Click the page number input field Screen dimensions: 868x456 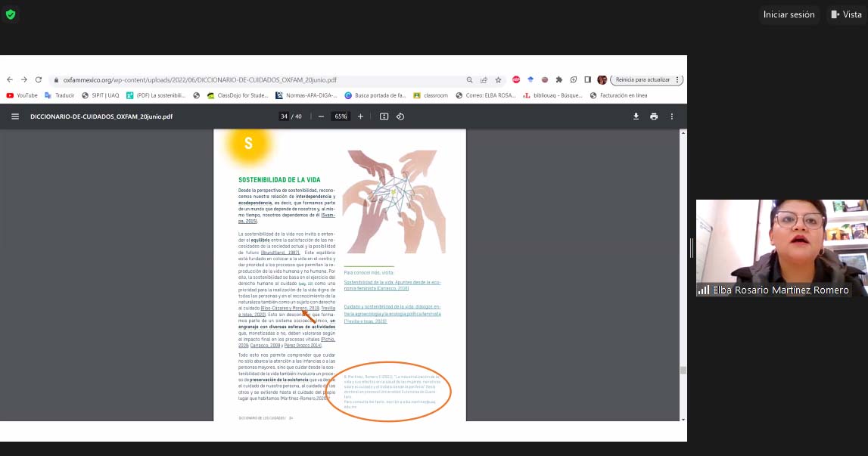click(284, 116)
